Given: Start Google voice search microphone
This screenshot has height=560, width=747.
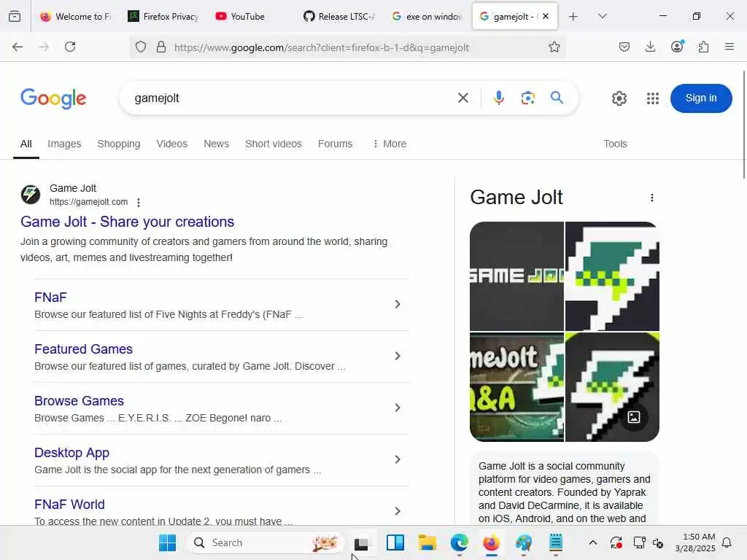Looking at the screenshot, I should (x=499, y=98).
